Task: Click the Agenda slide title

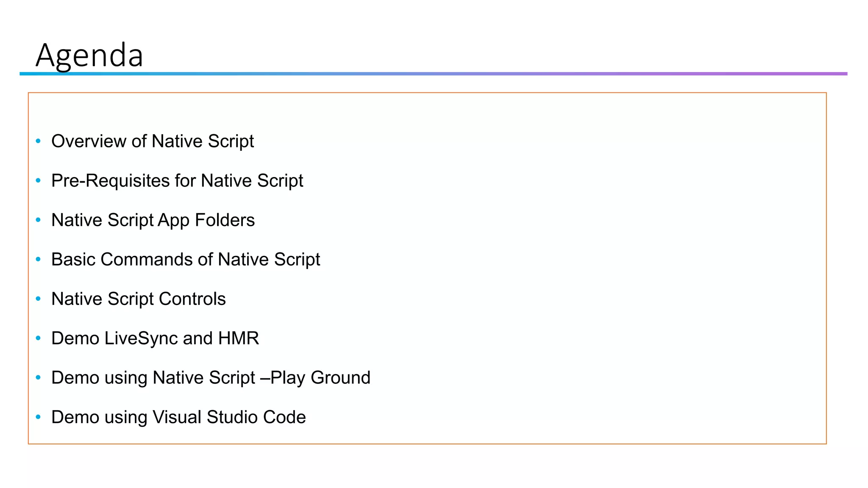Action: [x=89, y=55]
